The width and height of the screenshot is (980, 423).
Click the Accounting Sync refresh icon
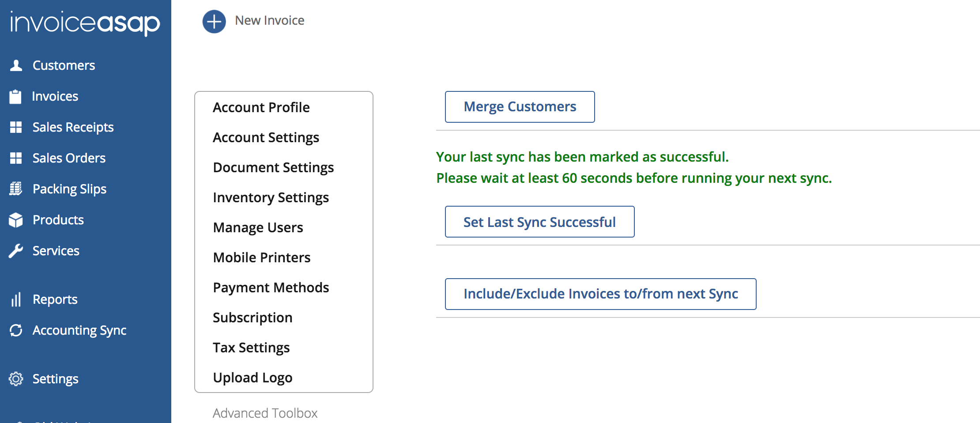click(x=16, y=330)
